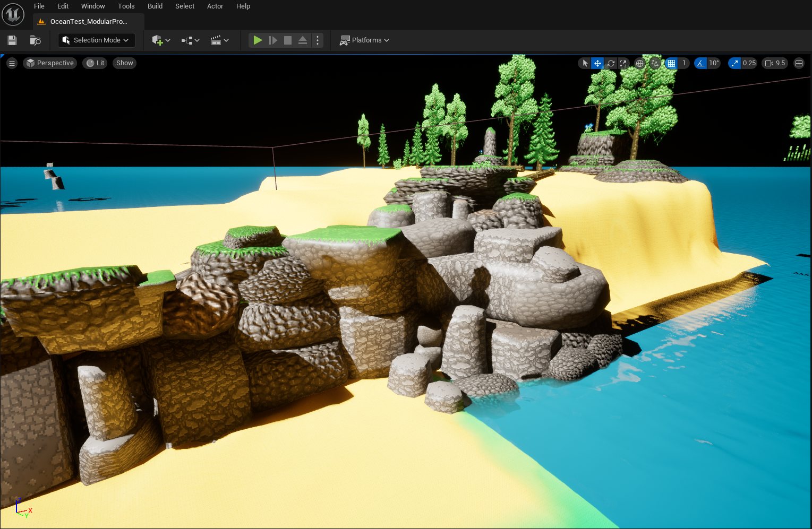Choose the Select objects cursor tool
Image resolution: width=812 pixels, height=529 pixels.
[585, 63]
